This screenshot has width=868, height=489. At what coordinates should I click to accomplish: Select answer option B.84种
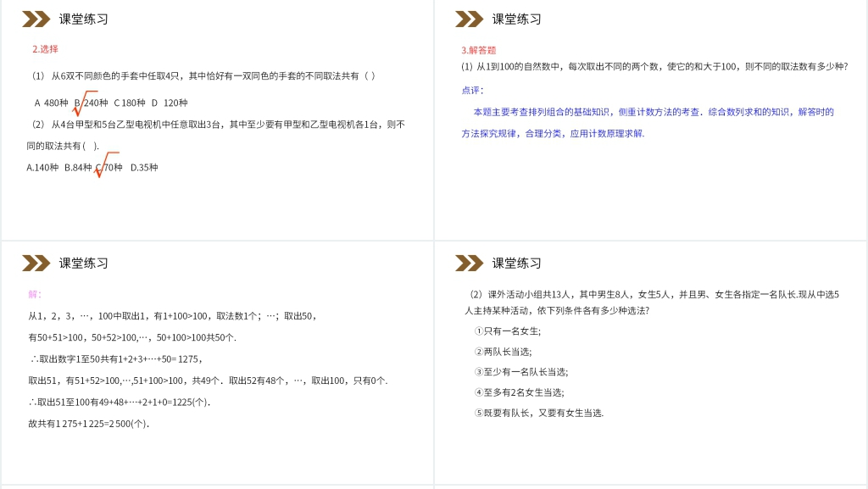[x=78, y=168]
